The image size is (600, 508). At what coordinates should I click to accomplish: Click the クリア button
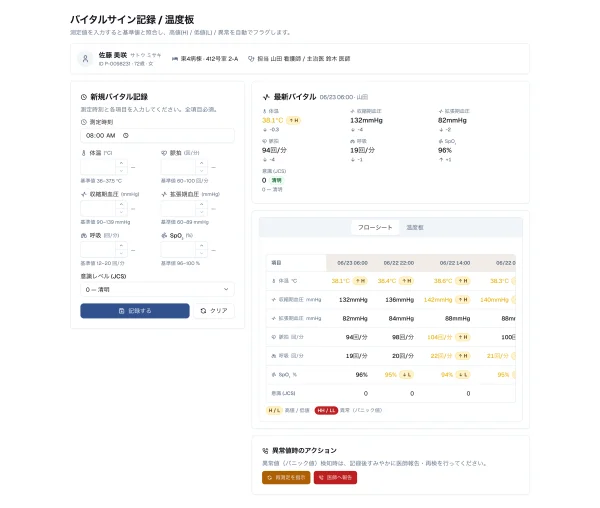(214, 311)
